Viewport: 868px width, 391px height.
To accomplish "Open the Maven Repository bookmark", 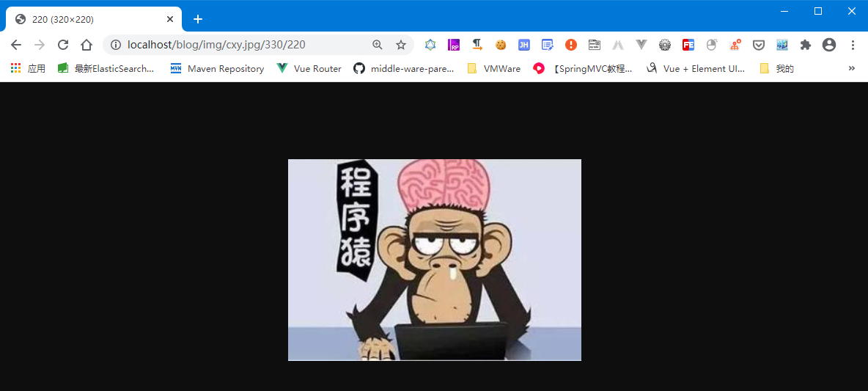I will coord(217,69).
